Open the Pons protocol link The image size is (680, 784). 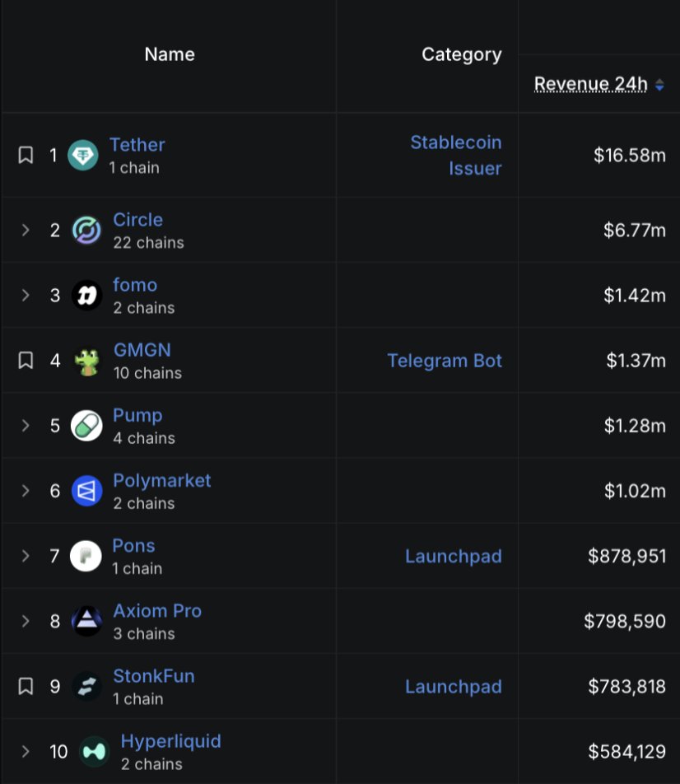coord(133,545)
